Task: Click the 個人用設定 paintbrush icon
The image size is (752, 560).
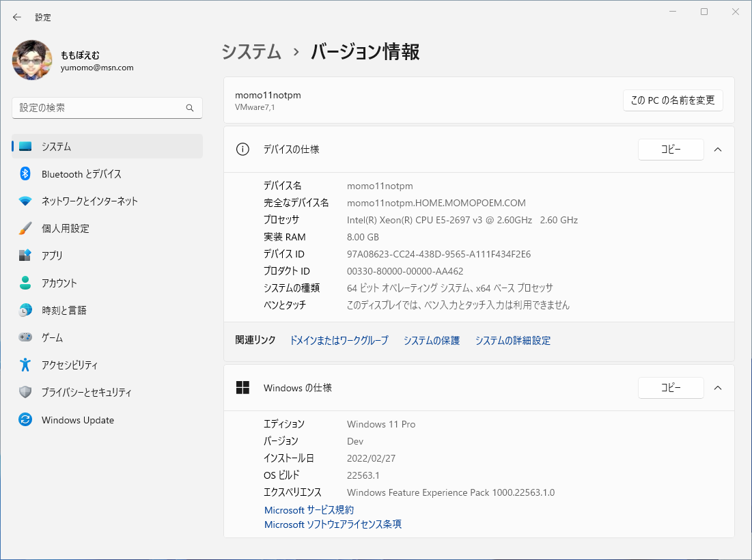Action: (25, 228)
